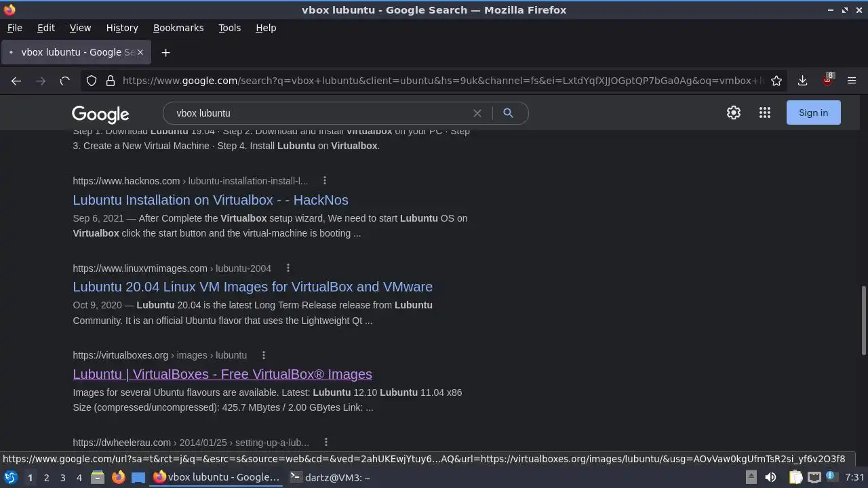Click the hacknos.com URL breadcrumb
The width and height of the screenshot is (868, 488).
pos(191,181)
